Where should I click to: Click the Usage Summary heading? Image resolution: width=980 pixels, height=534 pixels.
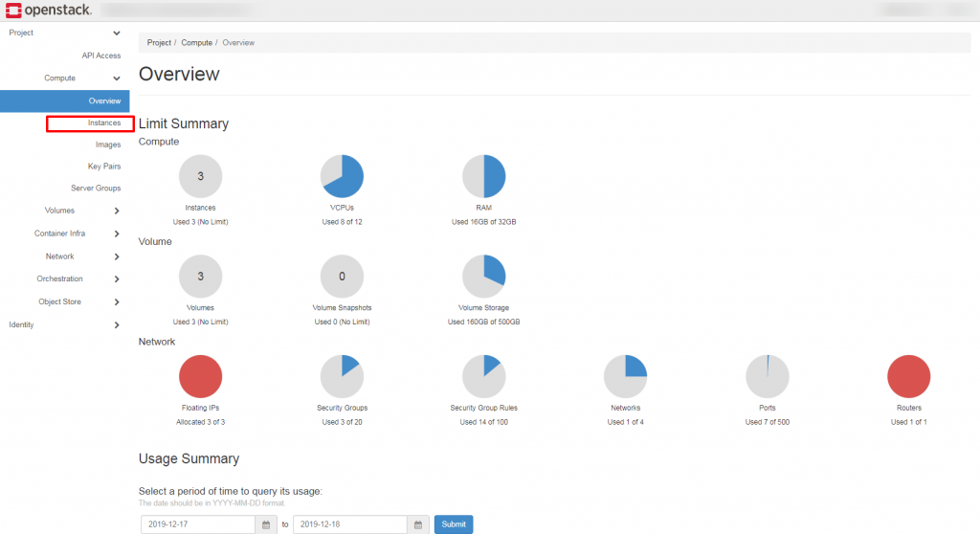coord(189,458)
